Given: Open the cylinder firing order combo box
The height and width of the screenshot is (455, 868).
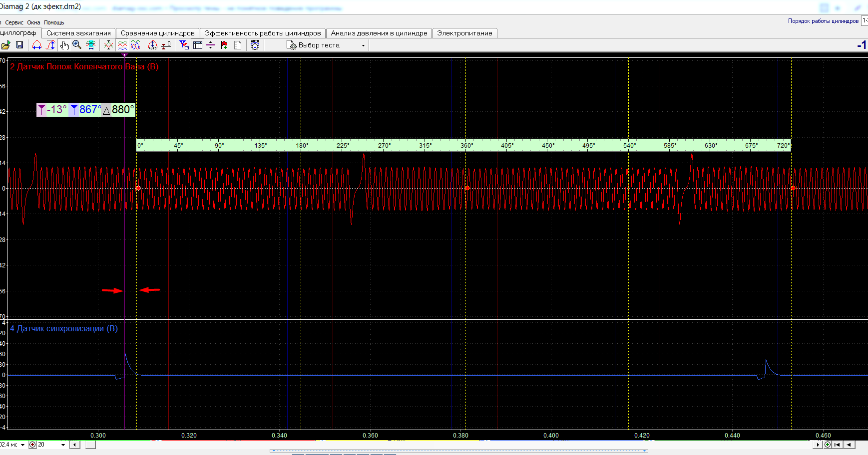Looking at the screenshot, I should click(x=865, y=20).
